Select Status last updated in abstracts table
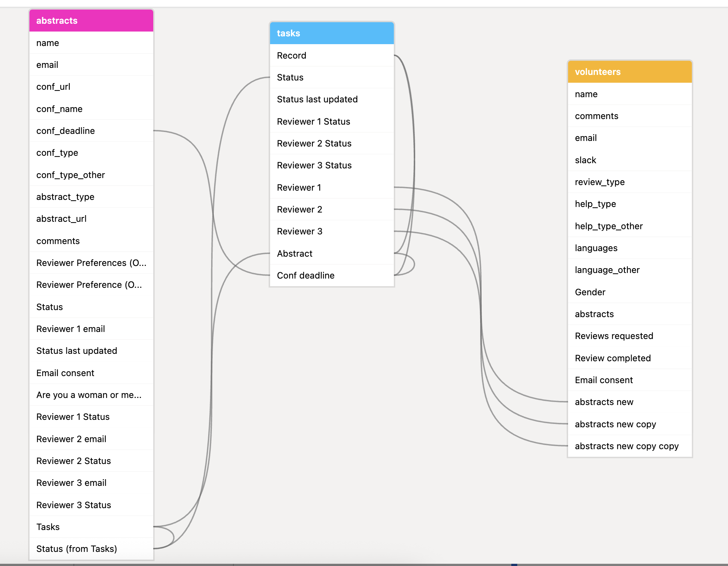The height and width of the screenshot is (566, 728). coord(91,351)
